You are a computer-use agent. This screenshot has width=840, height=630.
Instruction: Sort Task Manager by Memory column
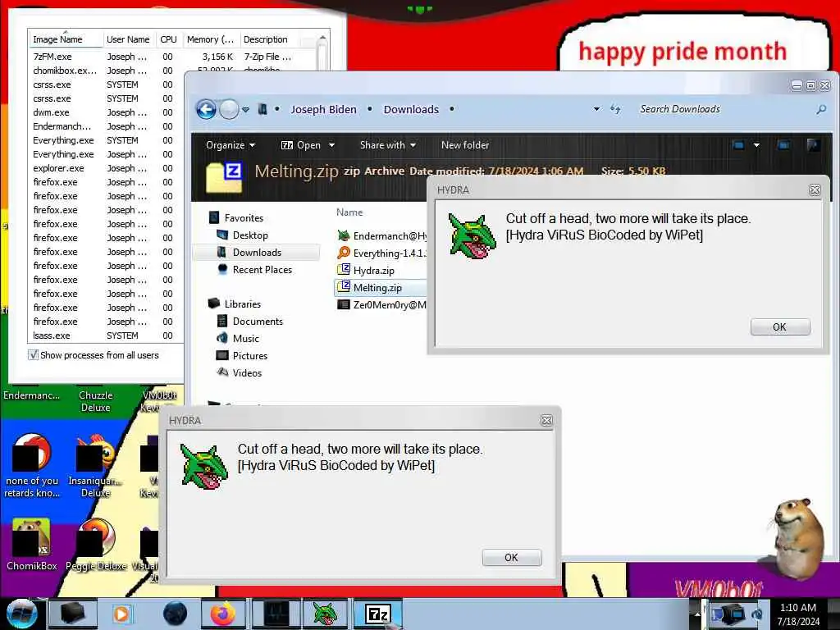[211, 39]
